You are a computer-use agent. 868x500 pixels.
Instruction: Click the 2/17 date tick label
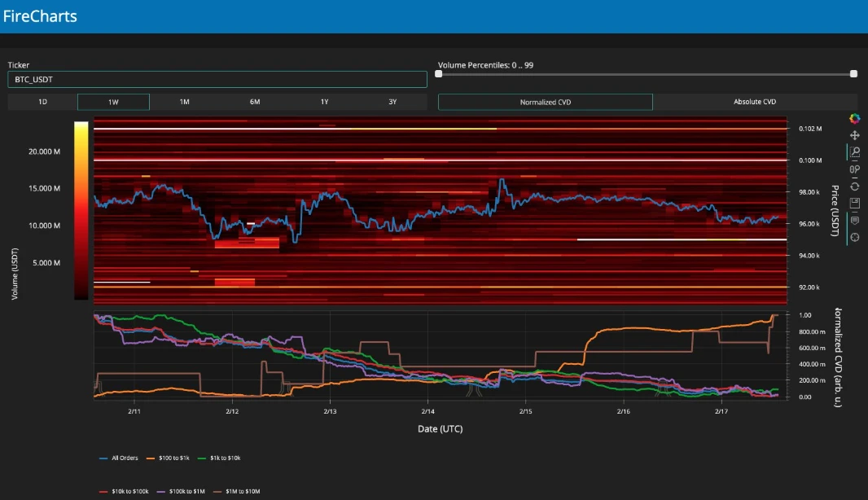click(x=721, y=411)
